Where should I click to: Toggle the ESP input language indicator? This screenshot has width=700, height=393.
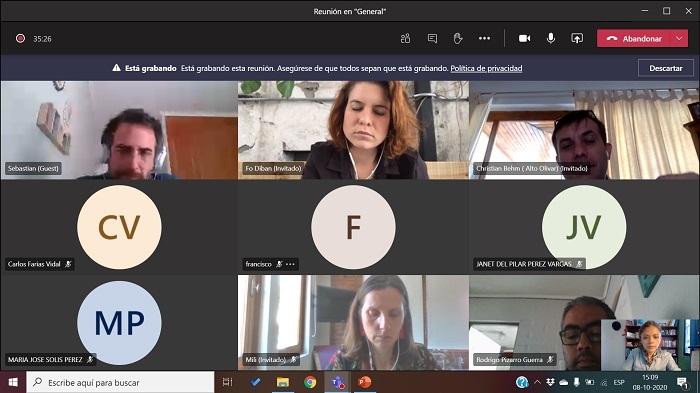pos(619,382)
